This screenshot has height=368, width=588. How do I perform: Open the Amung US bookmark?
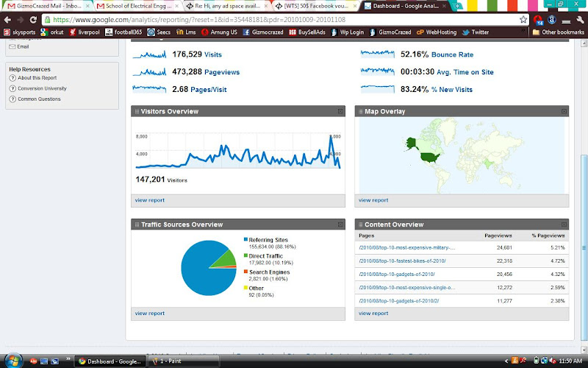click(219, 32)
